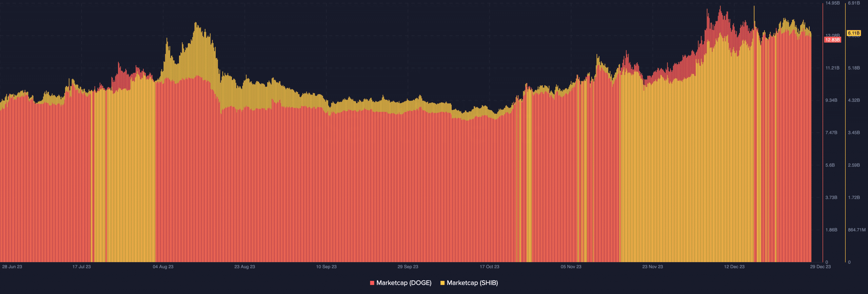
Task: Select the 04 Aug 23 date label
Action: click(163, 267)
